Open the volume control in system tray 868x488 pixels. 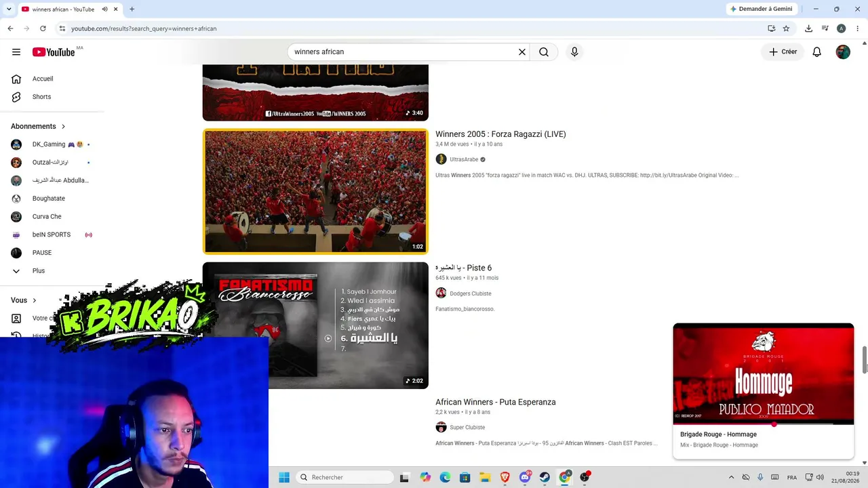(820, 477)
